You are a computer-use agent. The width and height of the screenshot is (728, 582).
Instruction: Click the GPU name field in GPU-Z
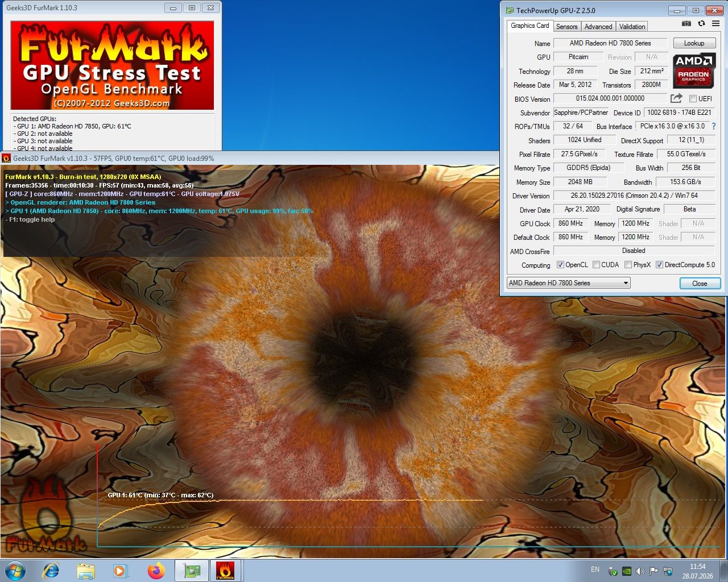(x=610, y=43)
